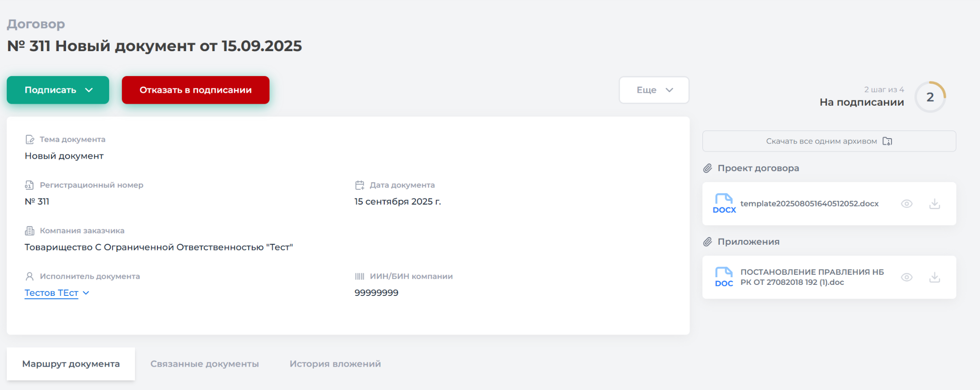
Task: Switch to Связанные документы tab
Action: 204,364
